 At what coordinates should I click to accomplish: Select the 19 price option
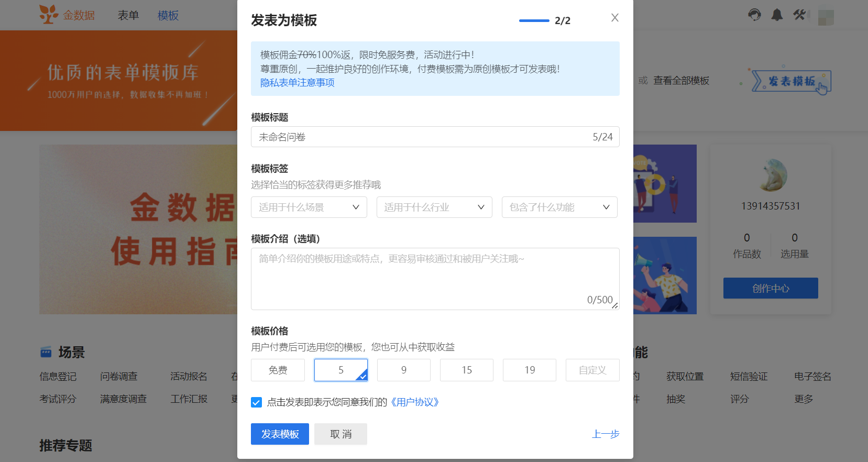pyautogui.click(x=530, y=370)
